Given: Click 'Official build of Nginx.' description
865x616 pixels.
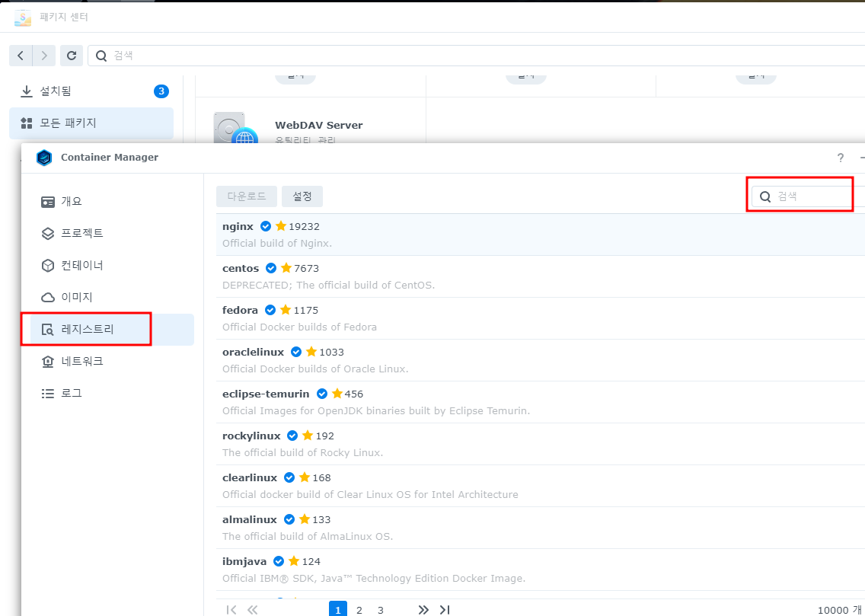Looking at the screenshot, I should [277, 243].
